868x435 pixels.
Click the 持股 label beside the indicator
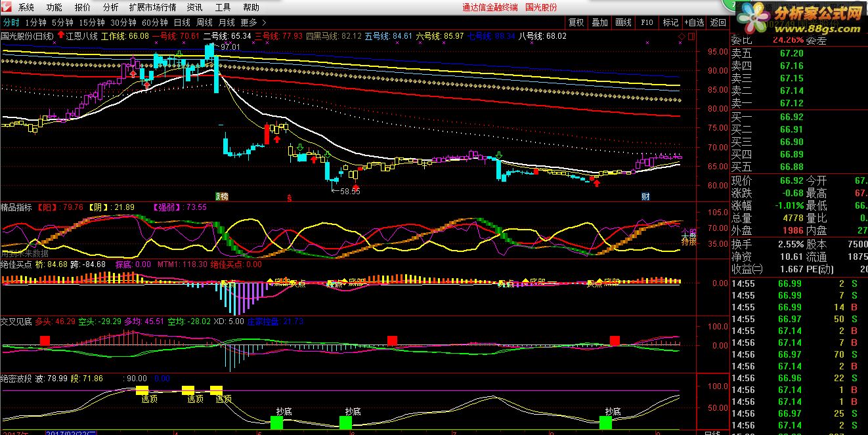tap(688, 241)
